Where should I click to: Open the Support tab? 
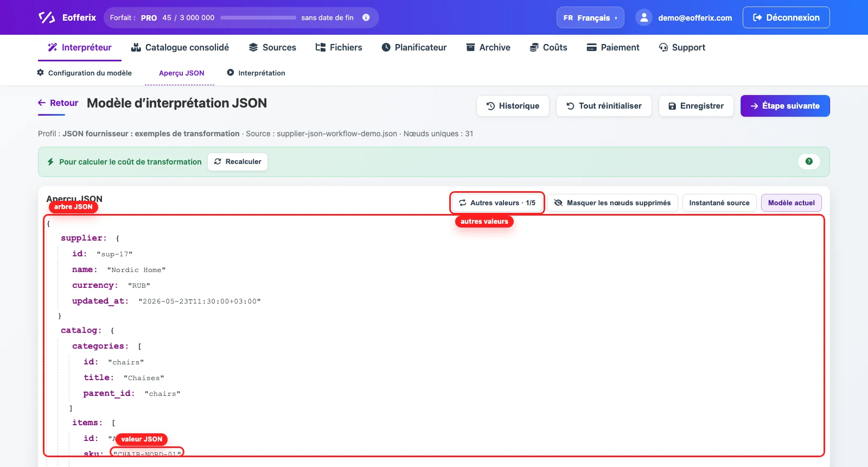[x=682, y=47]
